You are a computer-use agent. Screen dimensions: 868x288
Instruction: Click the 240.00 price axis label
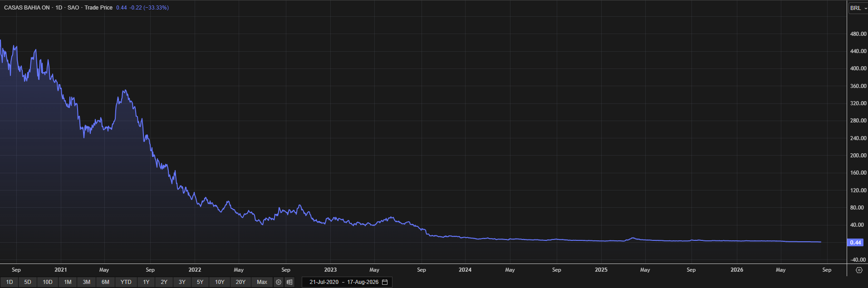click(858, 138)
